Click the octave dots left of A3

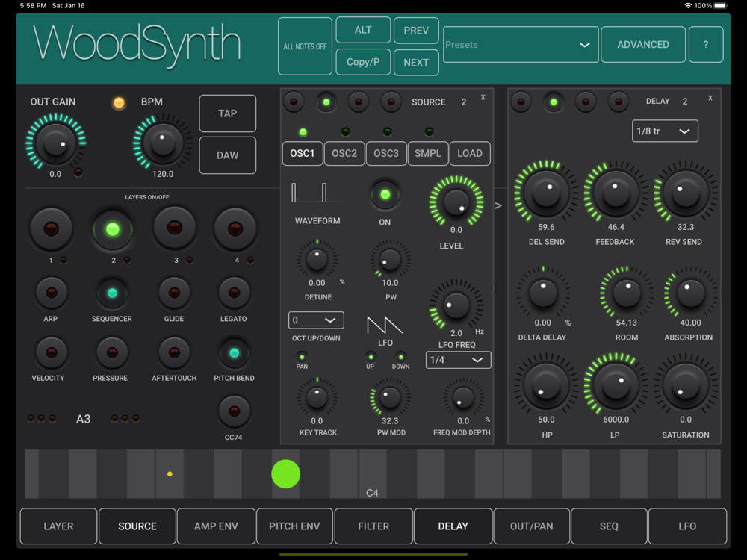tap(41, 419)
